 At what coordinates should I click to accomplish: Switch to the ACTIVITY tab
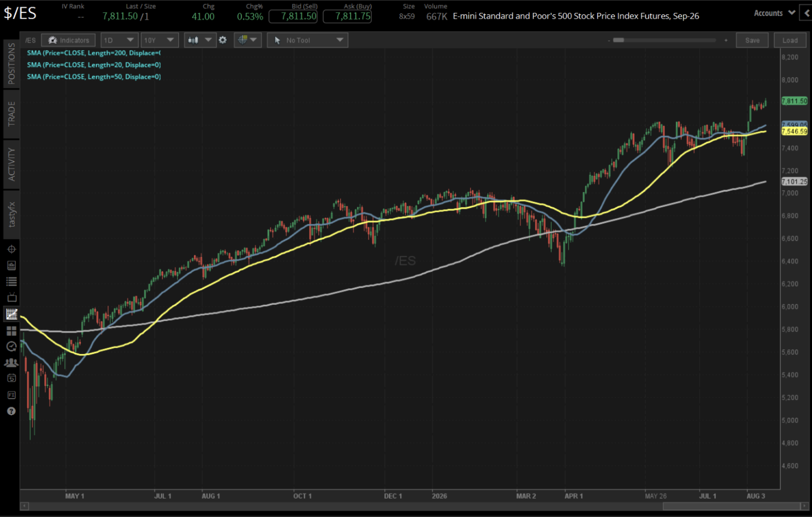(x=11, y=164)
